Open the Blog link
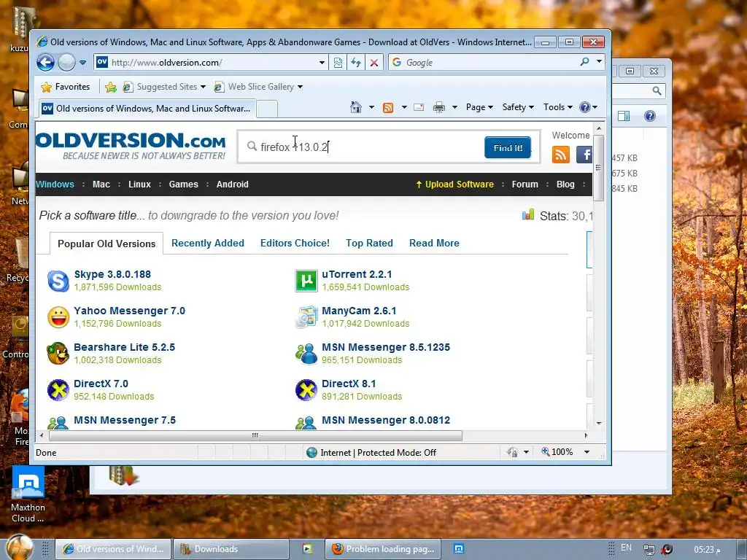747x560 pixels. [x=565, y=184]
